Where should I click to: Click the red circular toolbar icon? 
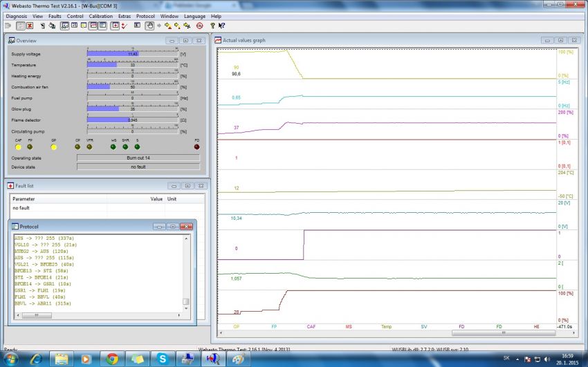pyautogui.click(x=199, y=26)
